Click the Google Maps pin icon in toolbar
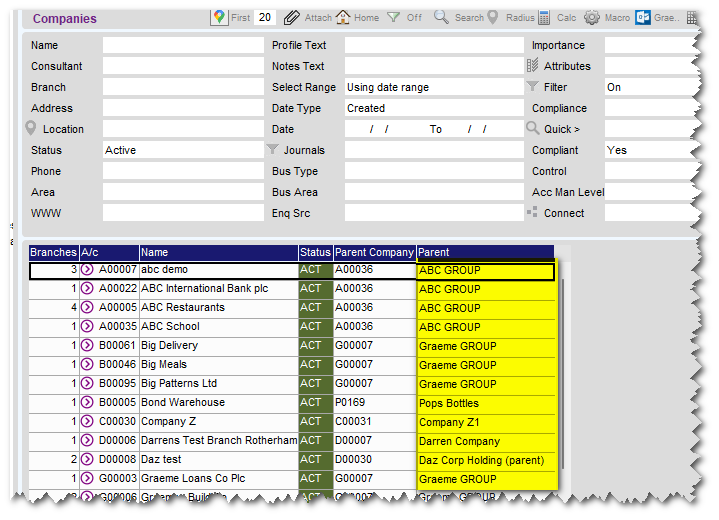Image resolution: width=719 pixels, height=520 pixels. coord(219,17)
